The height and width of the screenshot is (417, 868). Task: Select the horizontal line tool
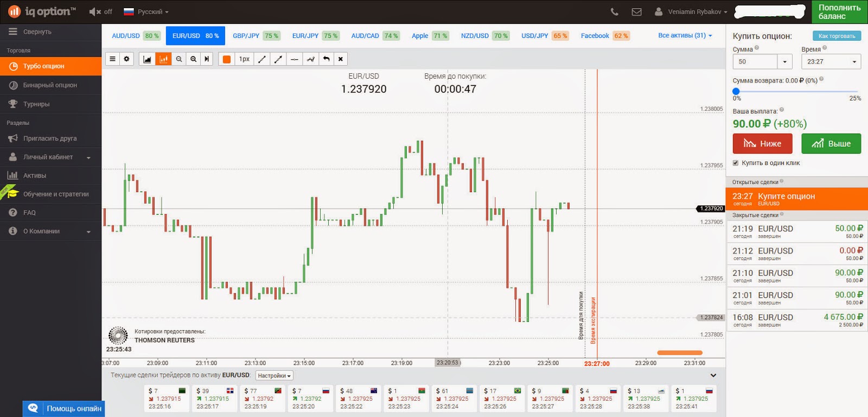point(294,59)
